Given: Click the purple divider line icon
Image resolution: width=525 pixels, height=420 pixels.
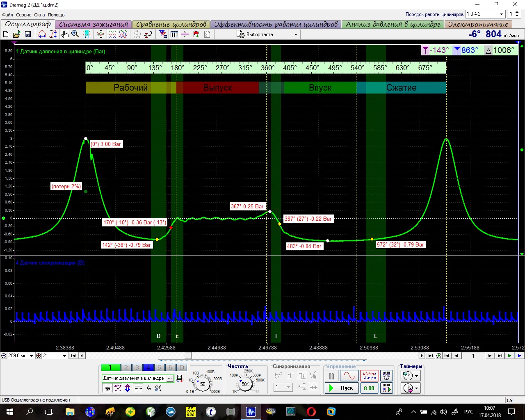Looking at the screenshot, I should point(185,34).
